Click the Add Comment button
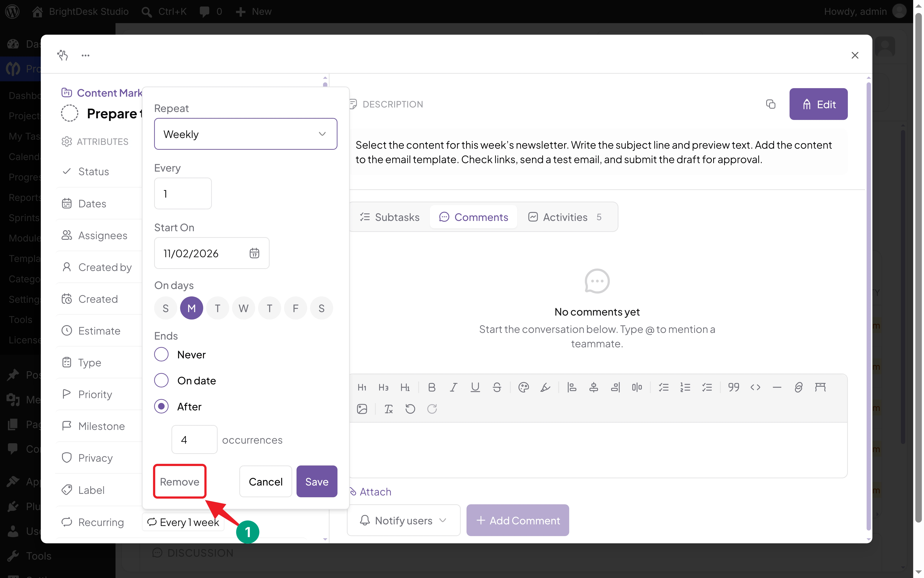Screen dimensions: 924x578 [518, 520]
